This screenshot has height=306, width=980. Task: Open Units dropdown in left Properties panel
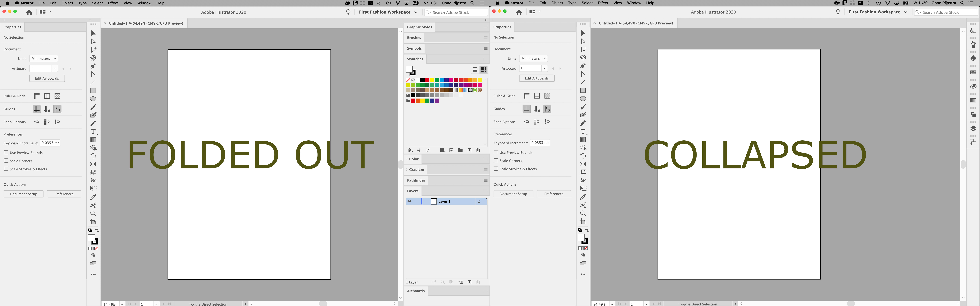(43, 59)
